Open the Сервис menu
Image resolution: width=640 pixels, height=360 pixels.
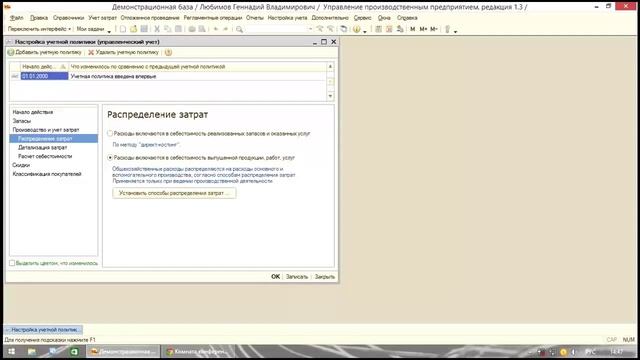click(362, 18)
